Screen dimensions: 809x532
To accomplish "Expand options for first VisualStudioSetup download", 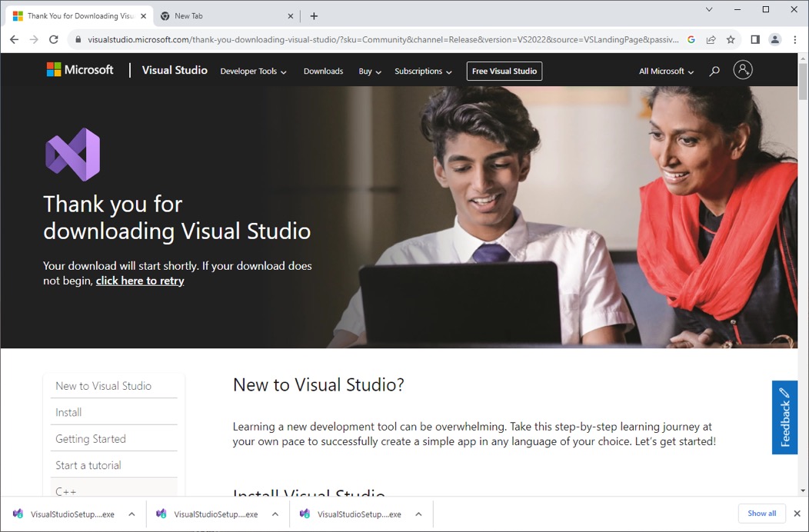I will click(x=132, y=514).
